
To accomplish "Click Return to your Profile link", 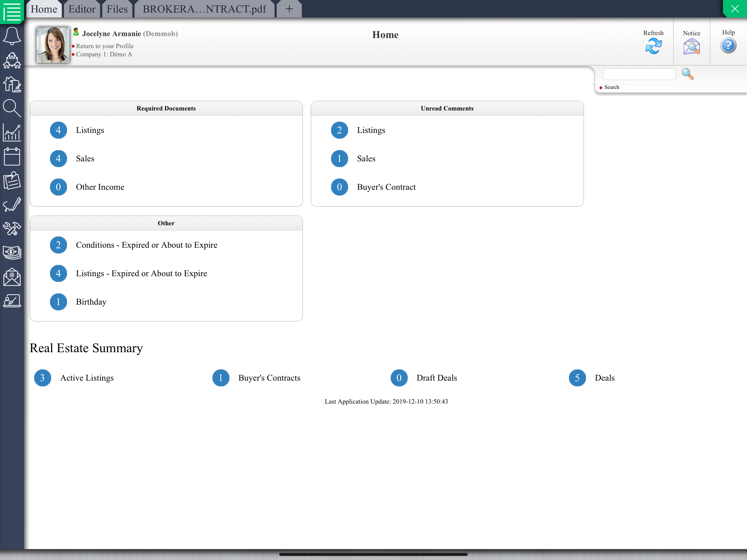I will [105, 46].
